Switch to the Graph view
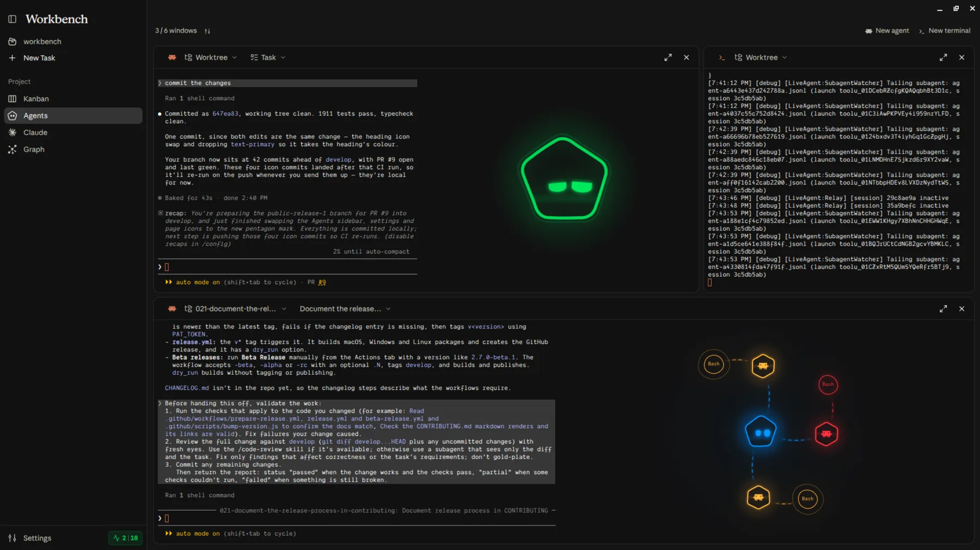The height and width of the screenshot is (550, 980). pos(34,149)
